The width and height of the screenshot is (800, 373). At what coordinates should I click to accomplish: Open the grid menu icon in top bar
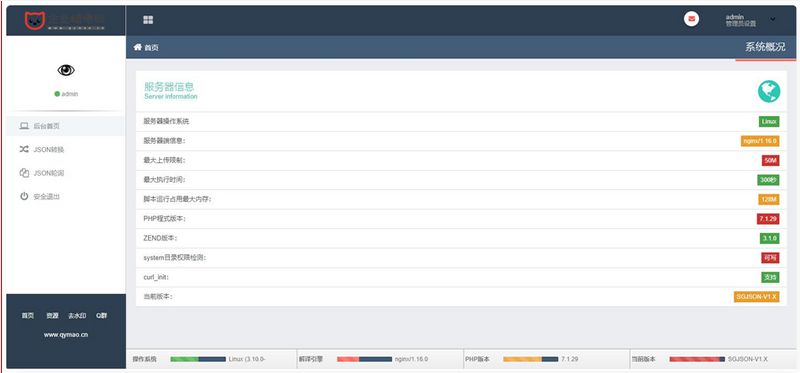148,20
